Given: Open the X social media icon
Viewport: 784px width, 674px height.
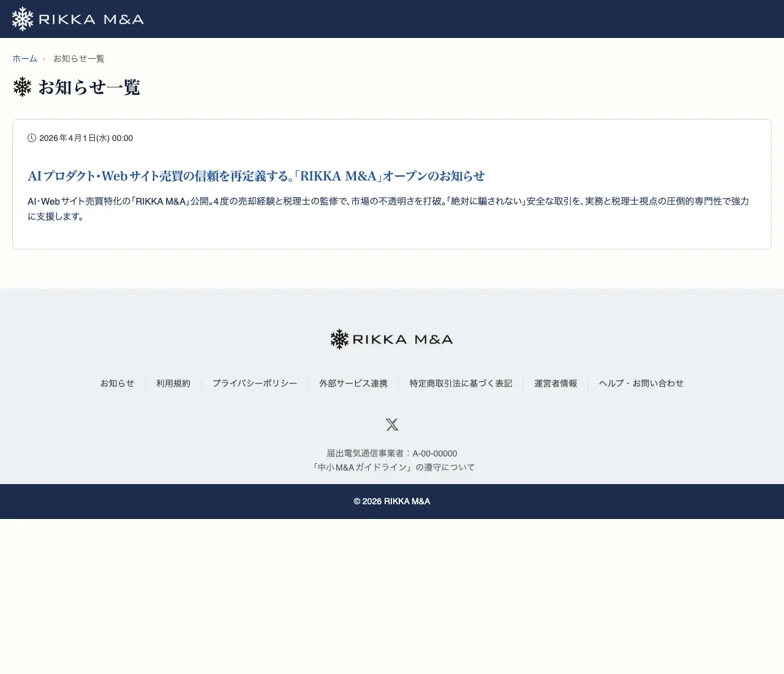Looking at the screenshot, I should tap(392, 424).
